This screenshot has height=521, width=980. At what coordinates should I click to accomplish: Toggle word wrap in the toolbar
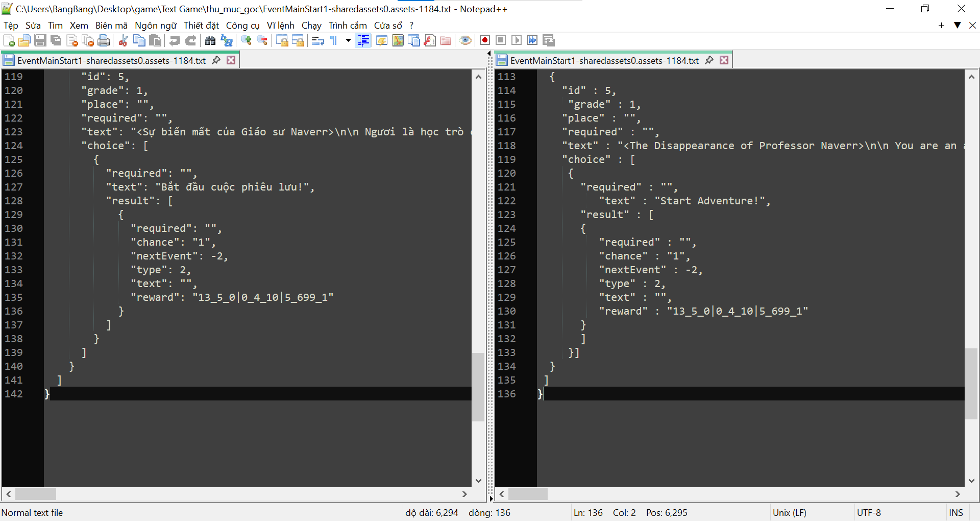pyautogui.click(x=317, y=40)
